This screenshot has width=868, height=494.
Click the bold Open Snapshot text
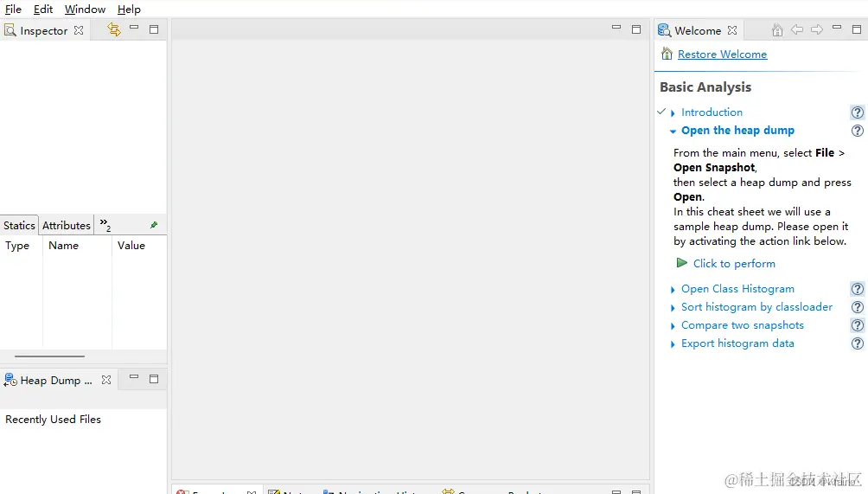714,168
